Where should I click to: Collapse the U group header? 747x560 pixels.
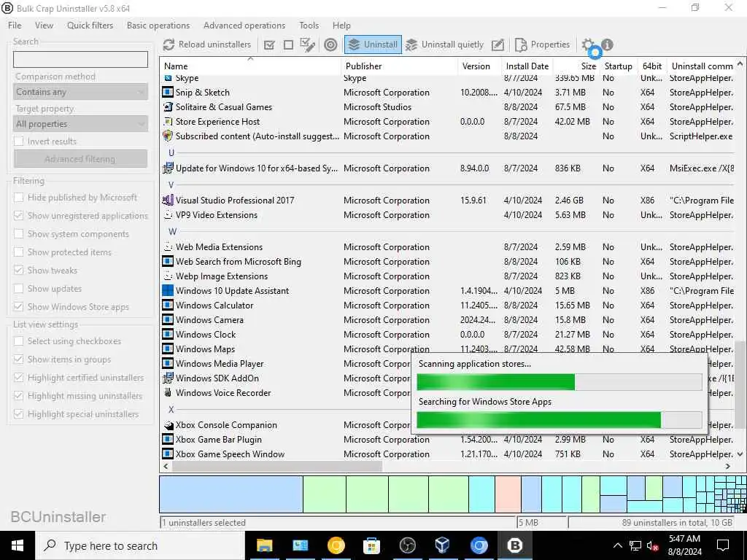pyautogui.click(x=171, y=153)
